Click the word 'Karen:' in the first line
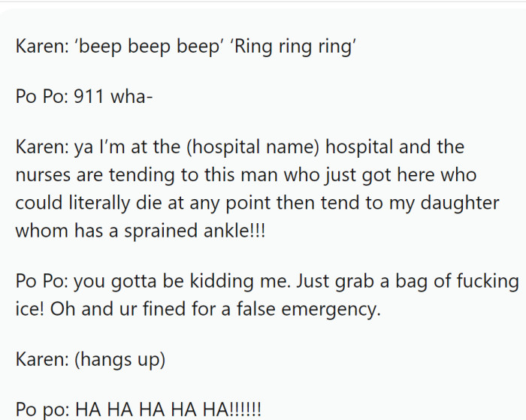The width and height of the screenshot is (526, 420). pos(41,46)
